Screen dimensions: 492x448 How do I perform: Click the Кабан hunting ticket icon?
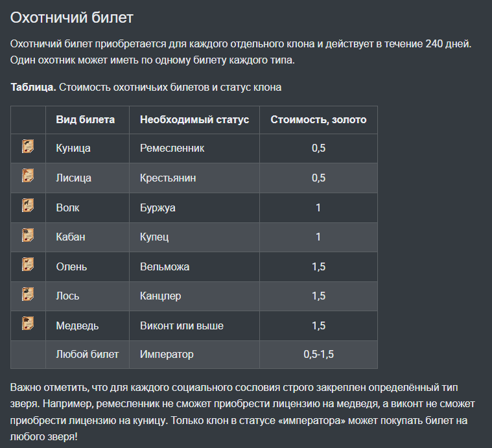click(28, 235)
